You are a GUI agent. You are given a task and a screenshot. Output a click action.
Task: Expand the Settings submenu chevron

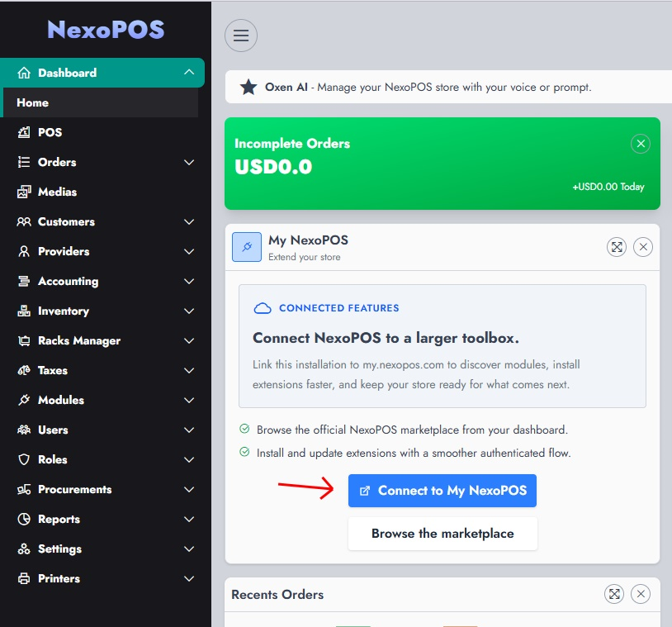point(189,549)
